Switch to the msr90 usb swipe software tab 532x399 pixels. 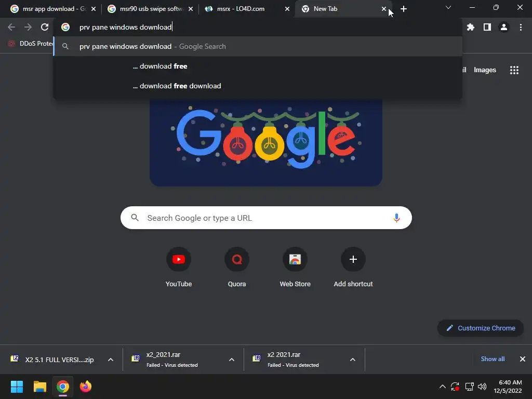coord(149,9)
